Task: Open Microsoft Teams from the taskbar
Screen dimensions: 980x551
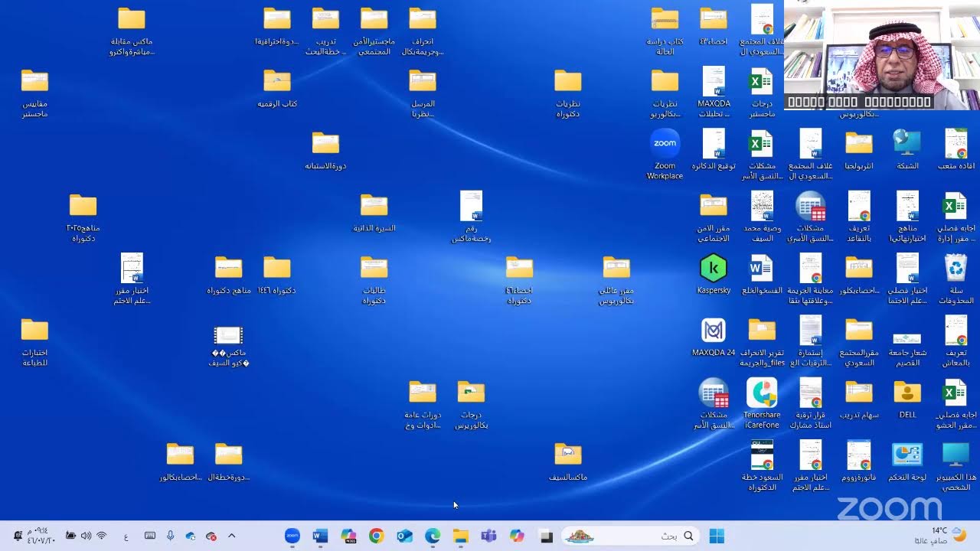Action: pos(488,536)
